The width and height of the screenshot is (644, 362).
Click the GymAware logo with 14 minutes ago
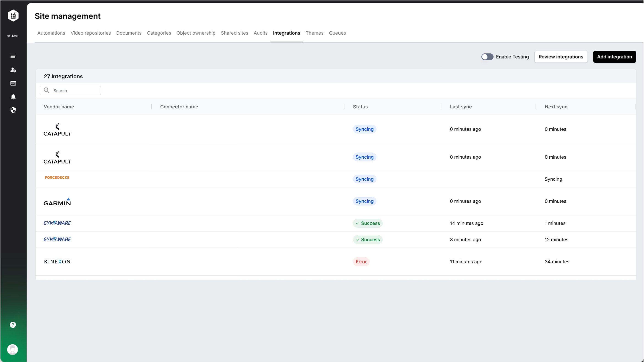pos(57,223)
